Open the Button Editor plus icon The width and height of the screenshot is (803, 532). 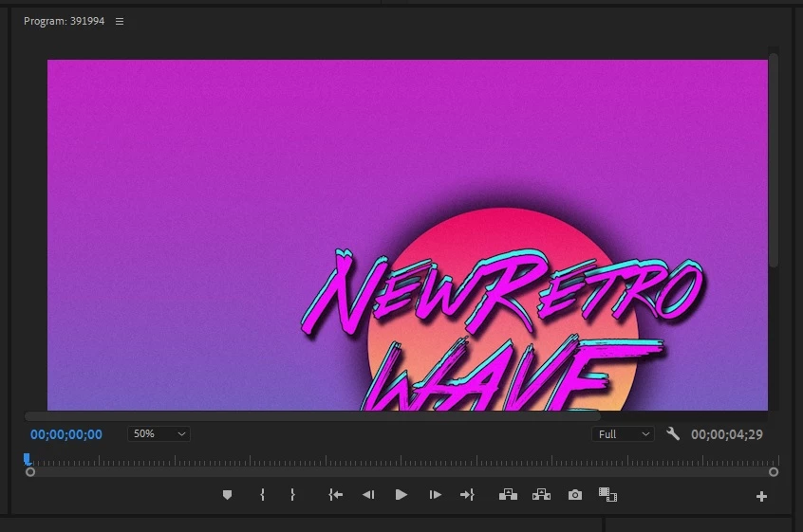click(x=761, y=496)
